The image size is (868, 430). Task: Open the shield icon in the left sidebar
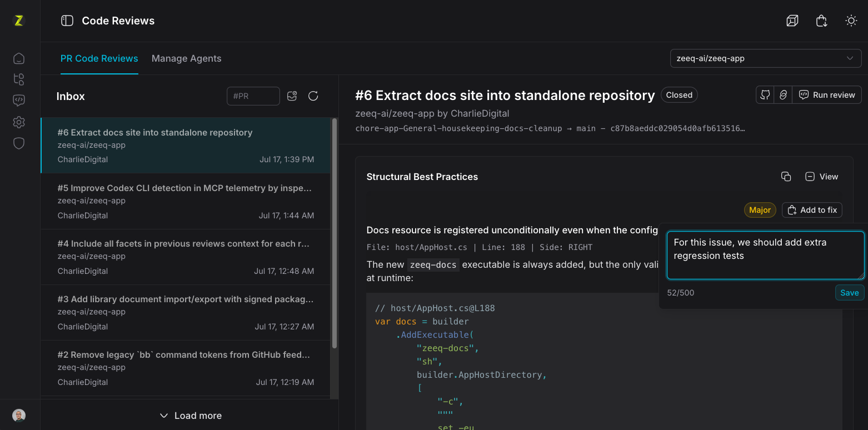pos(19,143)
